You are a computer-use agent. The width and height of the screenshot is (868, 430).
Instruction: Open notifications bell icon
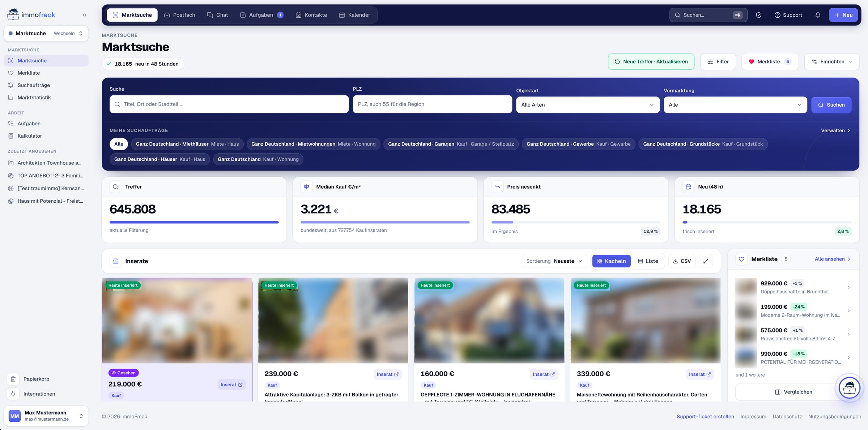click(x=818, y=15)
